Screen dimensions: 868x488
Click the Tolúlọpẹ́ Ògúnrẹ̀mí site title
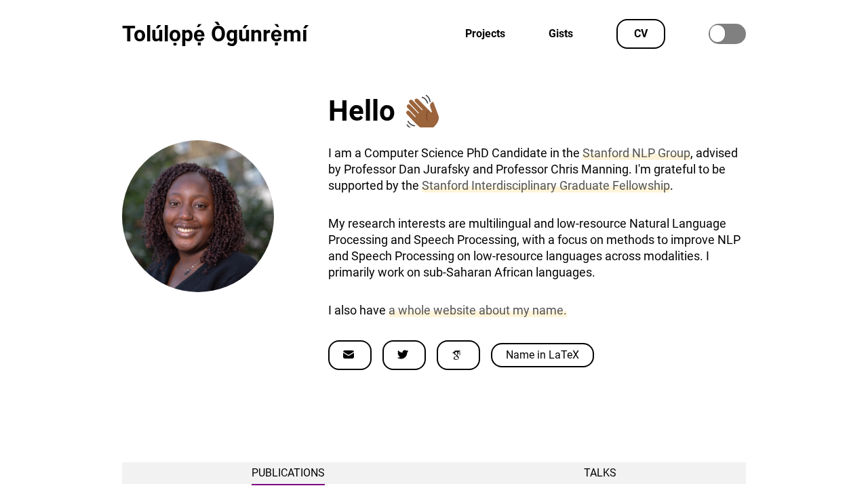click(x=214, y=33)
